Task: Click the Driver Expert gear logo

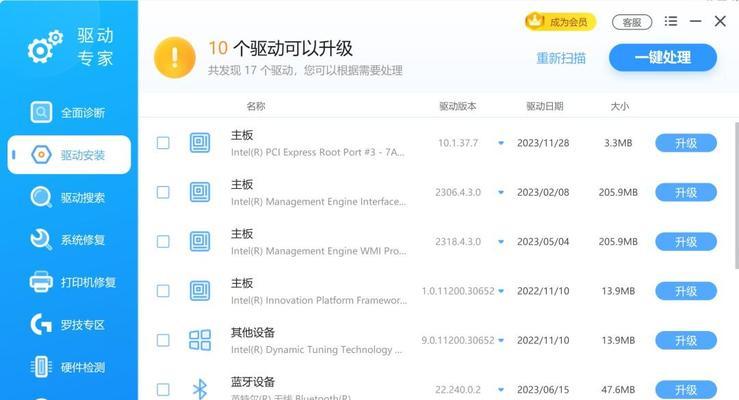Action: coord(45,47)
